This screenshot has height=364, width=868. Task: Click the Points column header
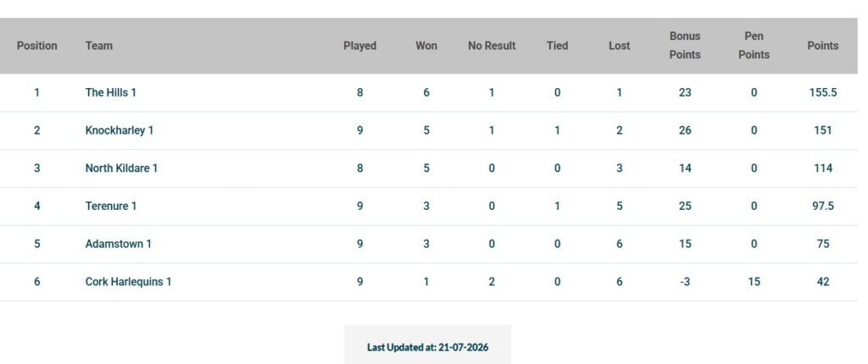pos(822,46)
